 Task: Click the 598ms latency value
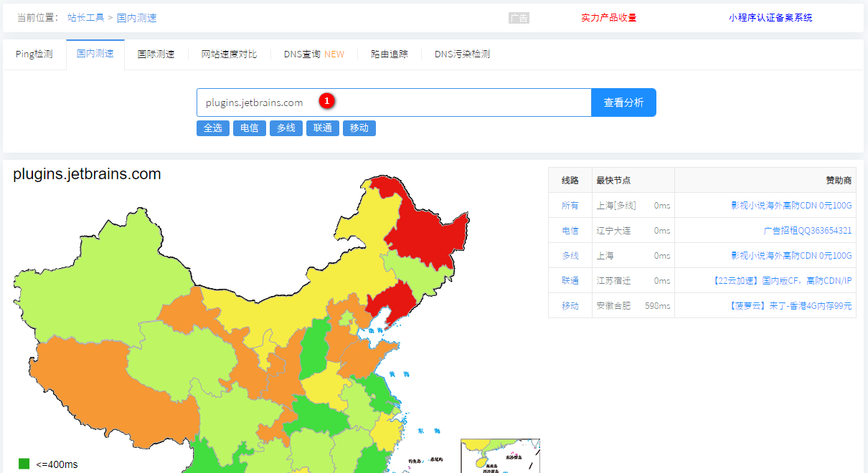point(658,306)
